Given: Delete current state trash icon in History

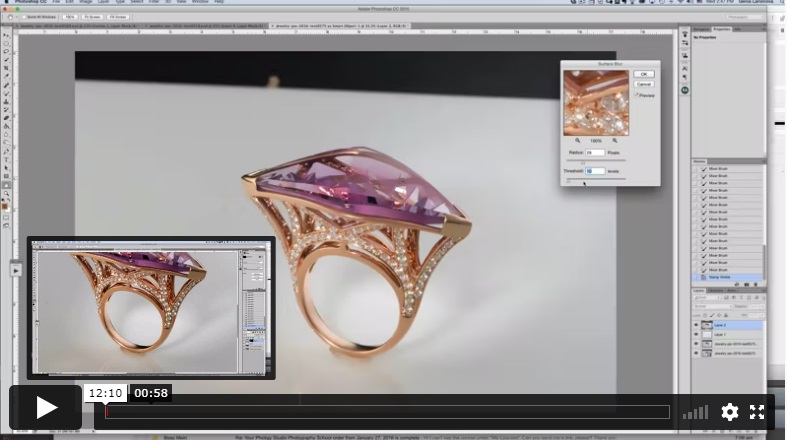Looking at the screenshot, I should (756, 284).
